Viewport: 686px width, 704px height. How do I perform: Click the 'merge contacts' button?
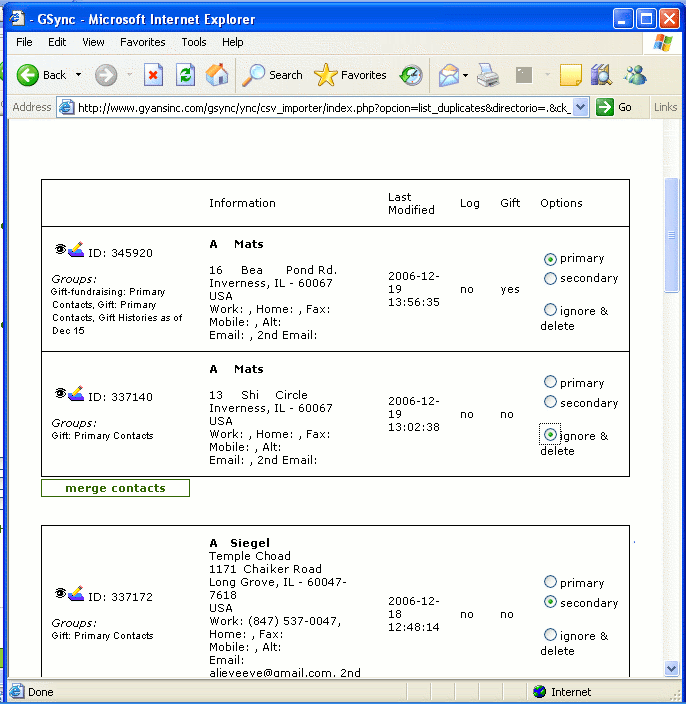point(115,488)
